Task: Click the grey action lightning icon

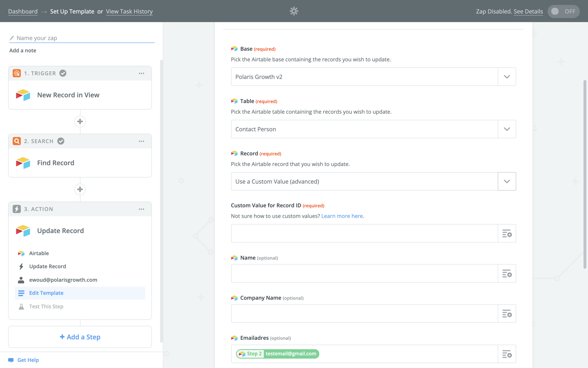Action: (16, 209)
